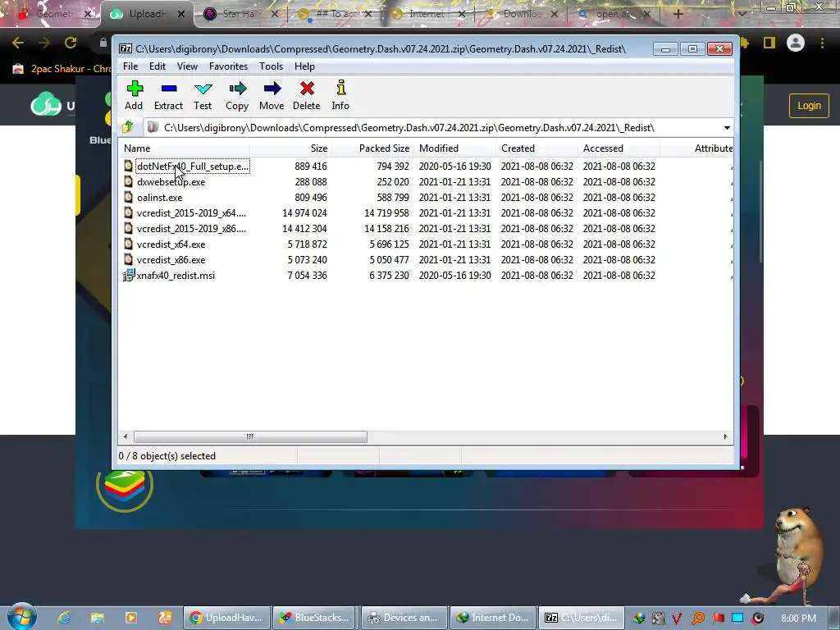Go up one folder level icon
Viewport: 840px width, 630px height.
click(128, 127)
